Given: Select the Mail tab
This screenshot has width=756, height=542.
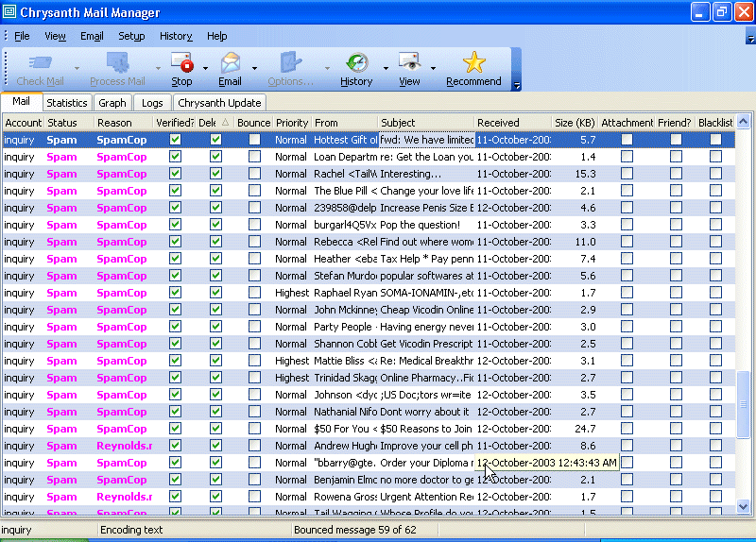Looking at the screenshot, I should click(21, 101).
